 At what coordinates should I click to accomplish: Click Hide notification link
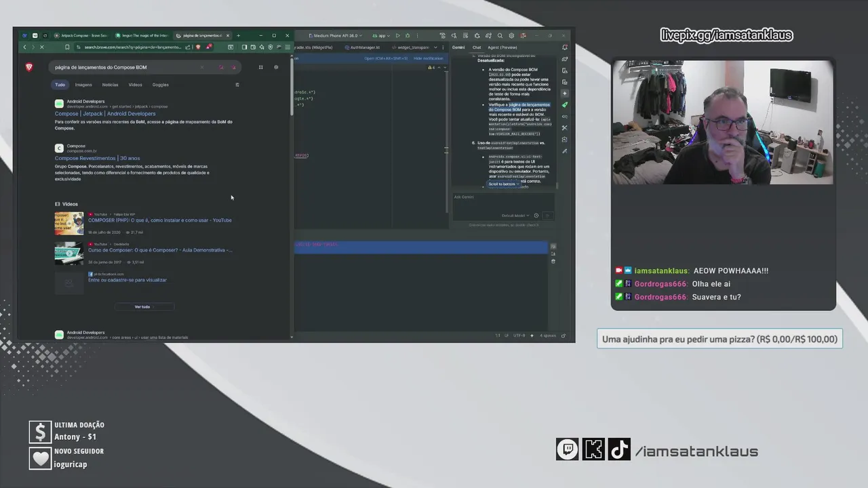[x=428, y=58]
